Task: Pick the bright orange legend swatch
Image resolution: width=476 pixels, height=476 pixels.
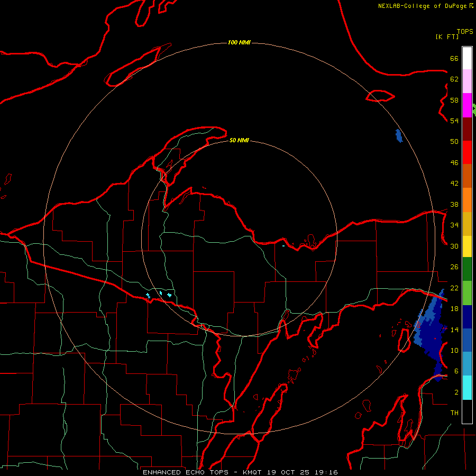Action: click(x=467, y=200)
